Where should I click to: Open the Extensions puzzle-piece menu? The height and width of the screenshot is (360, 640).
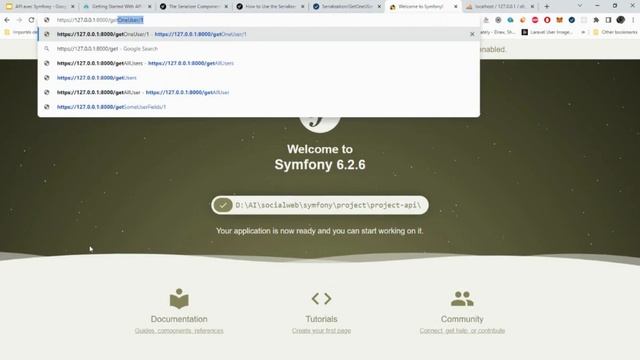tap(596, 20)
